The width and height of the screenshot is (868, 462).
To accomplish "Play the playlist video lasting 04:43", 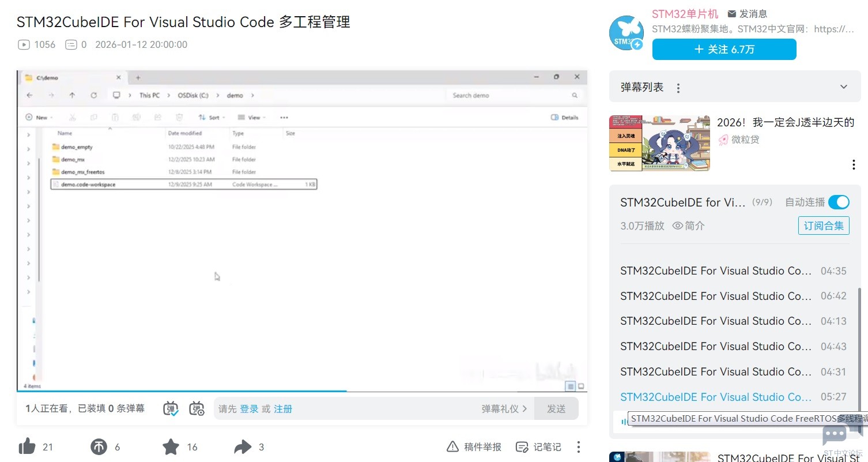I will (734, 347).
